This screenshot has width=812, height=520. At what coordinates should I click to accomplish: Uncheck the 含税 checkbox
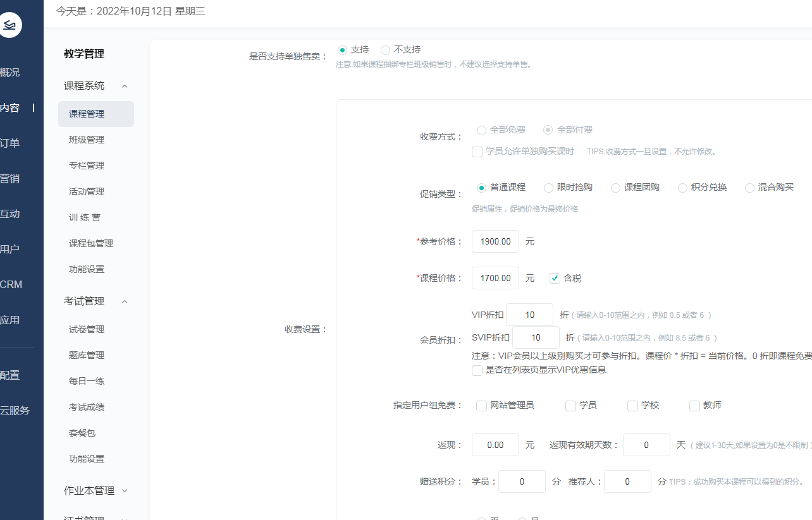click(555, 278)
